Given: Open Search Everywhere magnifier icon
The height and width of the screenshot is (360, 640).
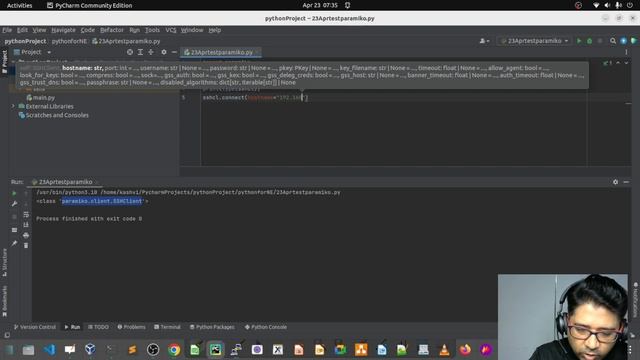Looking at the screenshot, I should pyautogui.click(x=613, y=41).
